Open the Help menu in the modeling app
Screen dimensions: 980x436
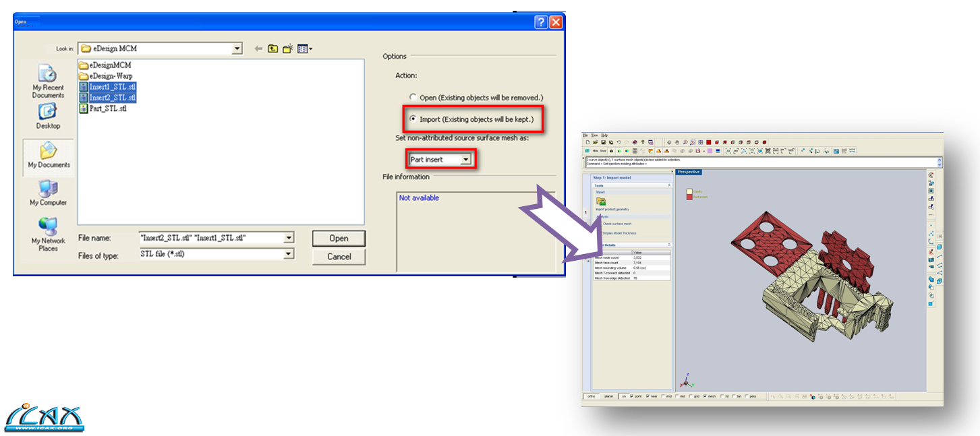604,135
